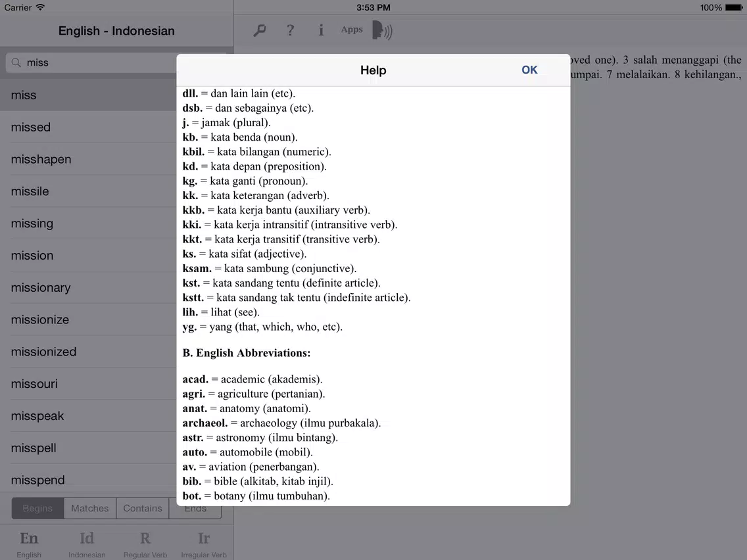Switch to the English tab

point(29,544)
